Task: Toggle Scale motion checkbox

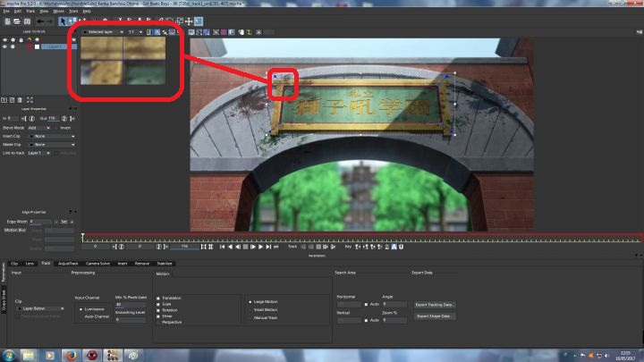Action: click(x=158, y=305)
